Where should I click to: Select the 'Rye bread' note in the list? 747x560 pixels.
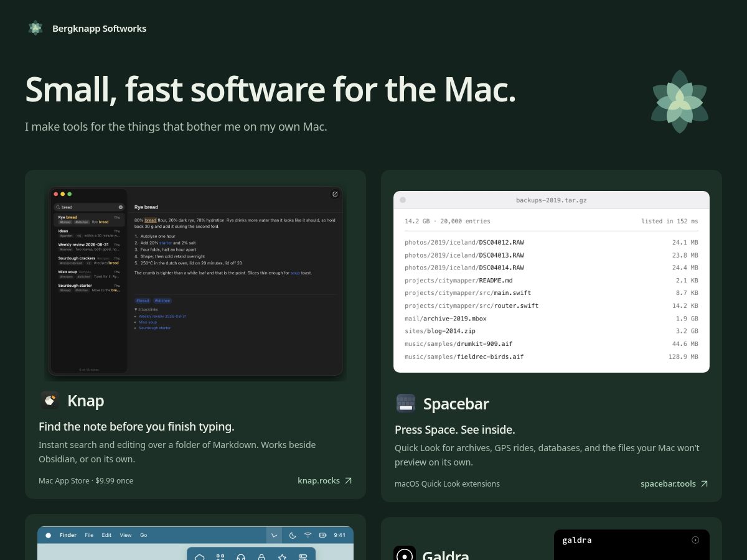click(89, 220)
